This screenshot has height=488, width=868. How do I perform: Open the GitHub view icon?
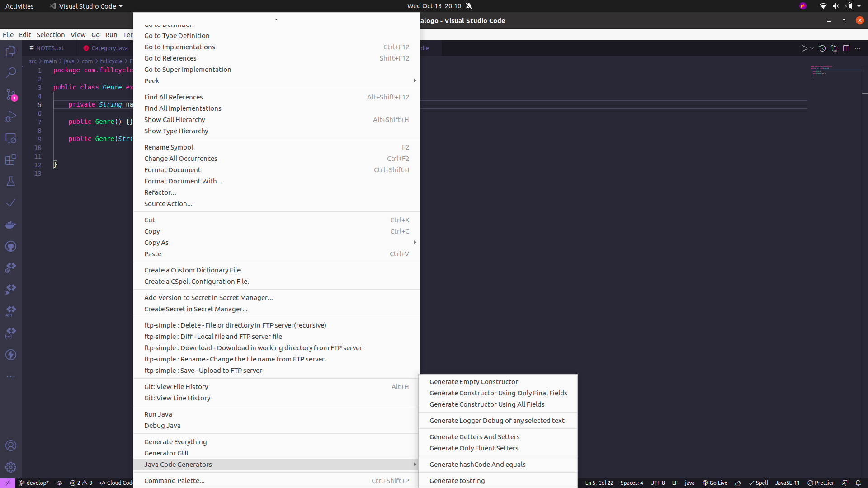tap(11, 246)
